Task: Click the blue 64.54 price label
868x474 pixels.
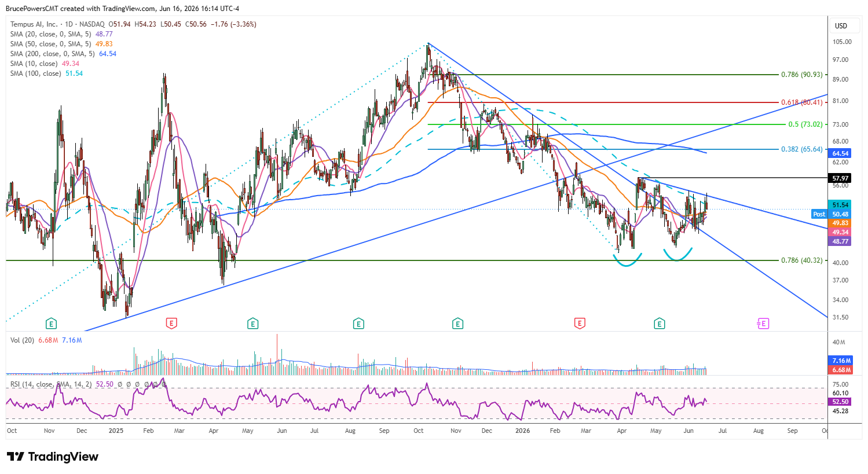Action: click(x=840, y=153)
